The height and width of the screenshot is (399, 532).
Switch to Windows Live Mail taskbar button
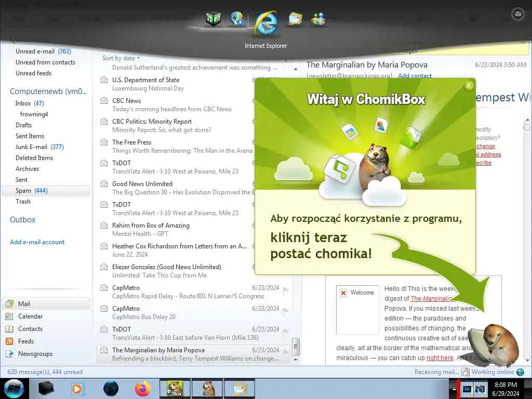239,389
